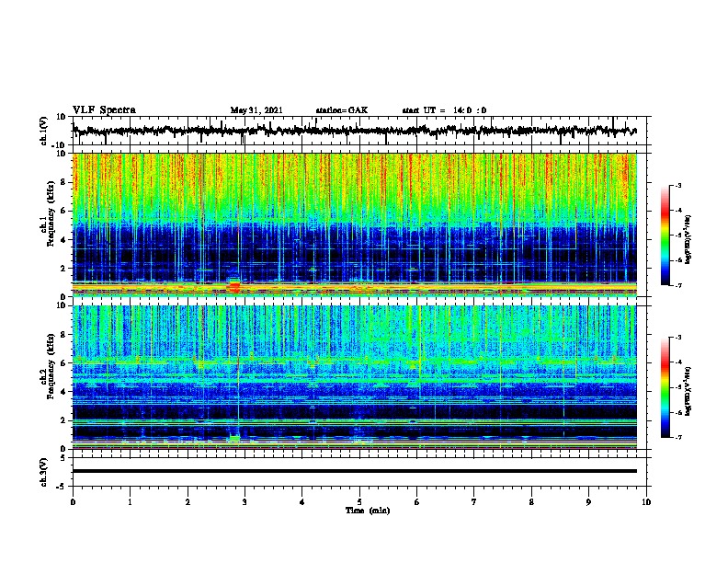Click the "Time (min)" x-axis label
The image size is (728, 563).
coord(368,511)
